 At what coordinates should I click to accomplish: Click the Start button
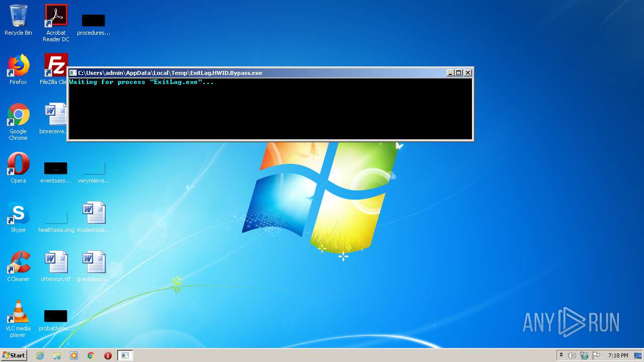pyautogui.click(x=14, y=355)
